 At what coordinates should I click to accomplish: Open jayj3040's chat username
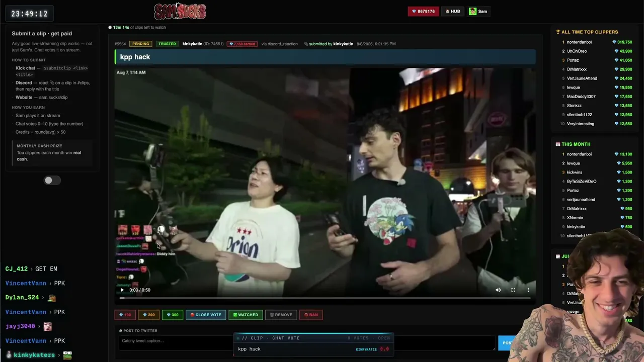pyautogui.click(x=20, y=326)
